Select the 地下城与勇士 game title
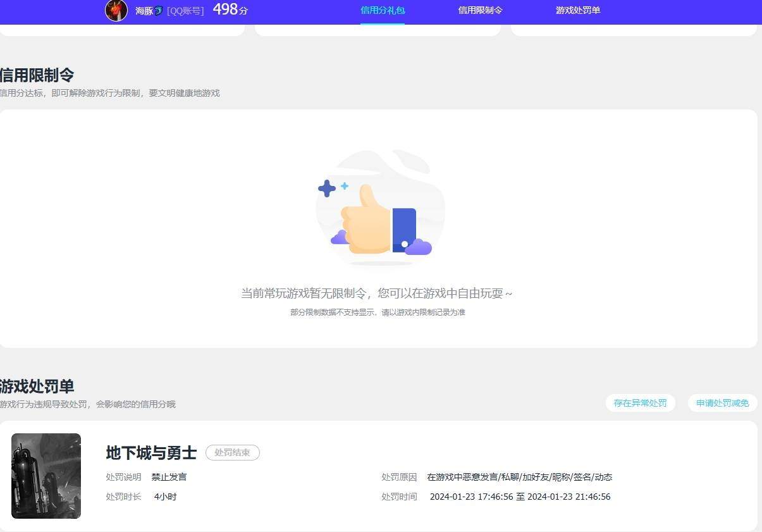This screenshot has width=762, height=532. click(151, 453)
